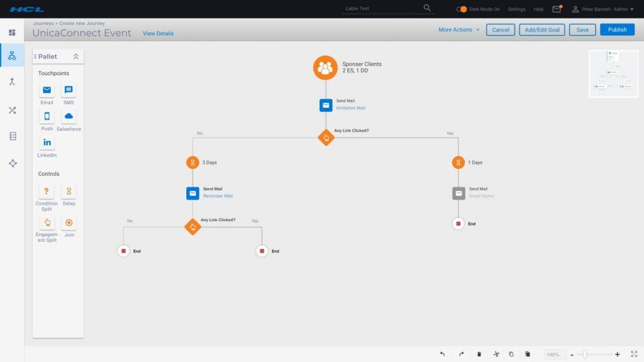
Task: Collapse the Pallet panel chevron
Action: (76, 57)
